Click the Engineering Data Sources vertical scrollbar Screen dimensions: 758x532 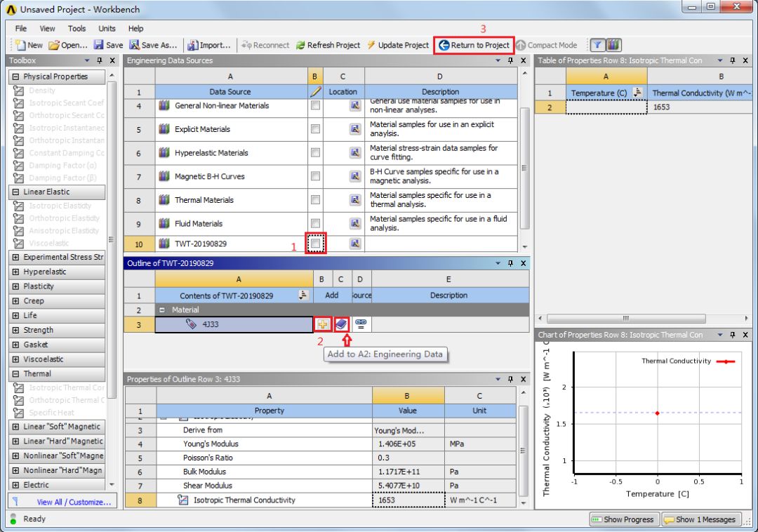524,168
